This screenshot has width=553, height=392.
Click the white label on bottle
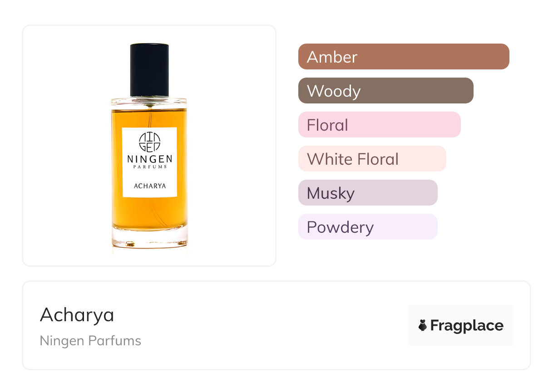click(149, 162)
